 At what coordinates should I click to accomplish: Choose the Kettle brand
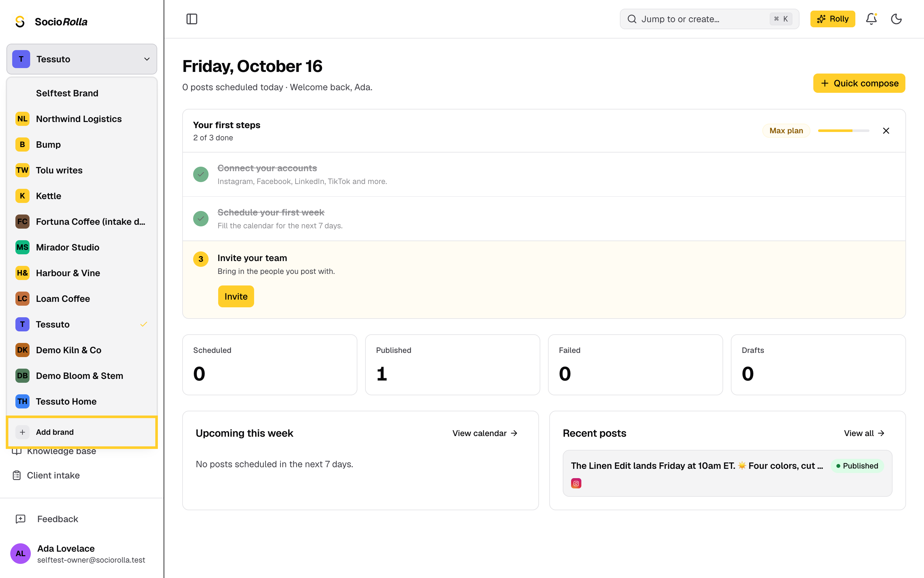pos(82,196)
